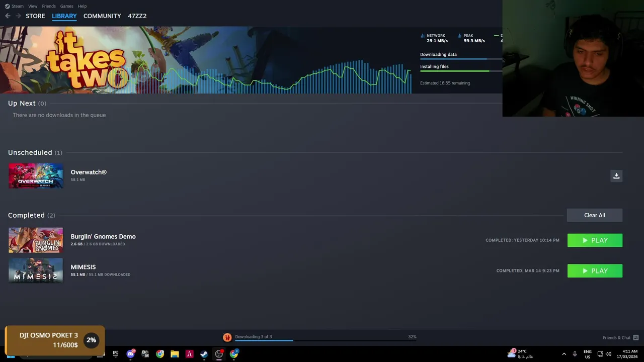This screenshot has width=644, height=362.
Task: Open the View menu
Action: [33, 6]
